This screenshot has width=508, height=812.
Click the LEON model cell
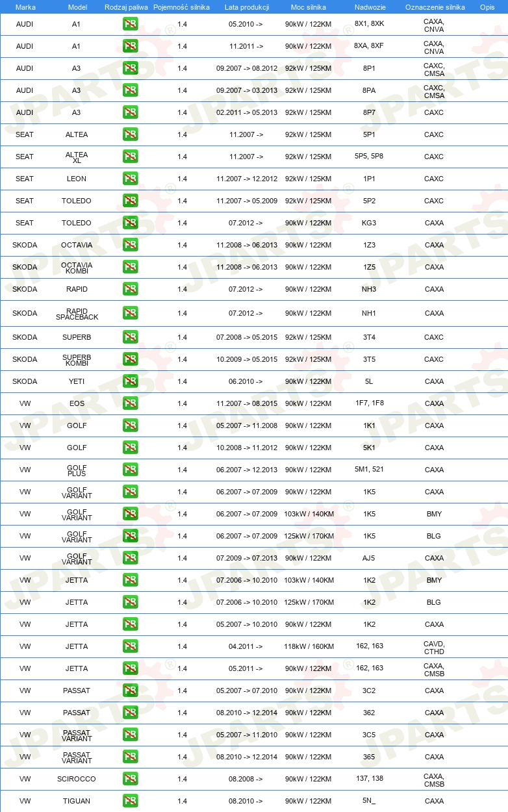77,179
